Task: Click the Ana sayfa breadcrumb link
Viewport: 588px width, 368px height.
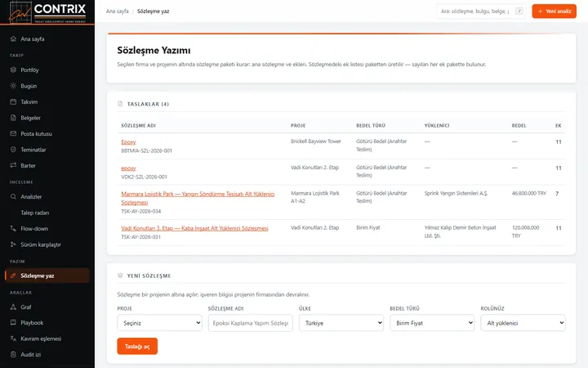Action: point(117,11)
